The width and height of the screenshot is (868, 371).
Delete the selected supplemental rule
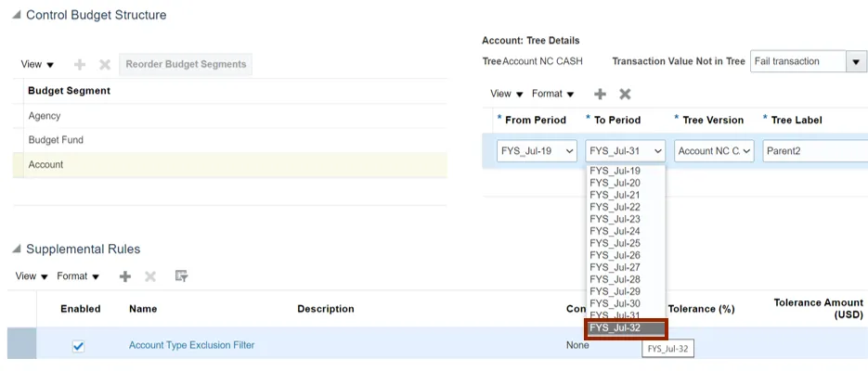click(150, 276)
